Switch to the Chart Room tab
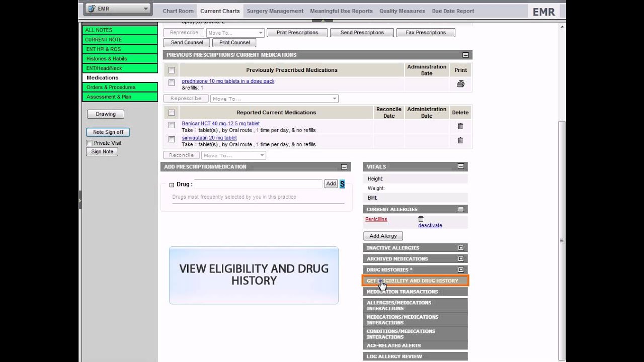The height and width of the screenshot is (362, 644). coord(178,11)
